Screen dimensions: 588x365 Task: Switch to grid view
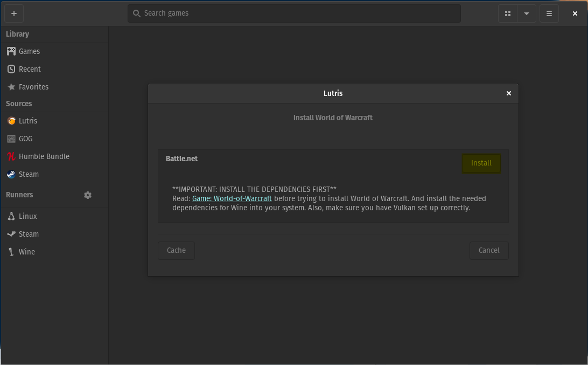507,13
